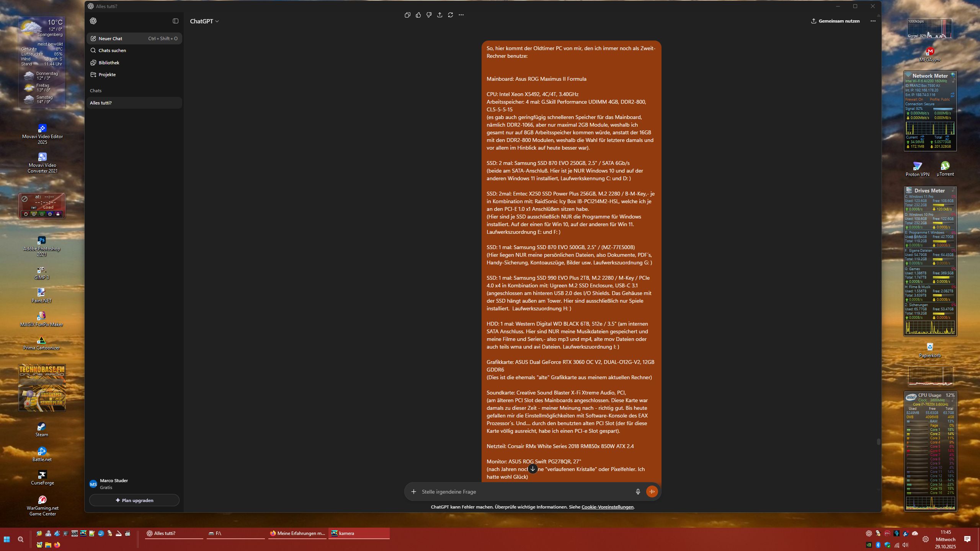Image resolution: width=980 pixels, height=551 pixels.
Task: Click the chat vertical scrollbar thumb
Action: (x=878, y=442)
